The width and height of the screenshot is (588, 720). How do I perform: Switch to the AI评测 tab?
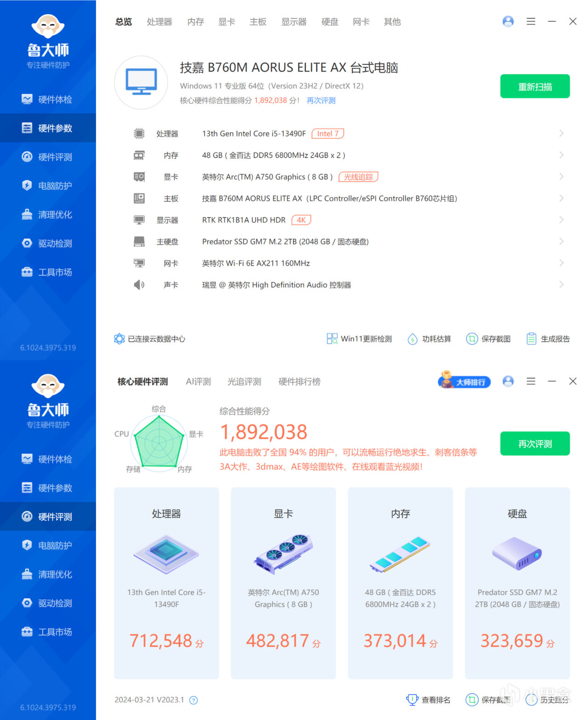pyautogui.click(x=198, y=381)
